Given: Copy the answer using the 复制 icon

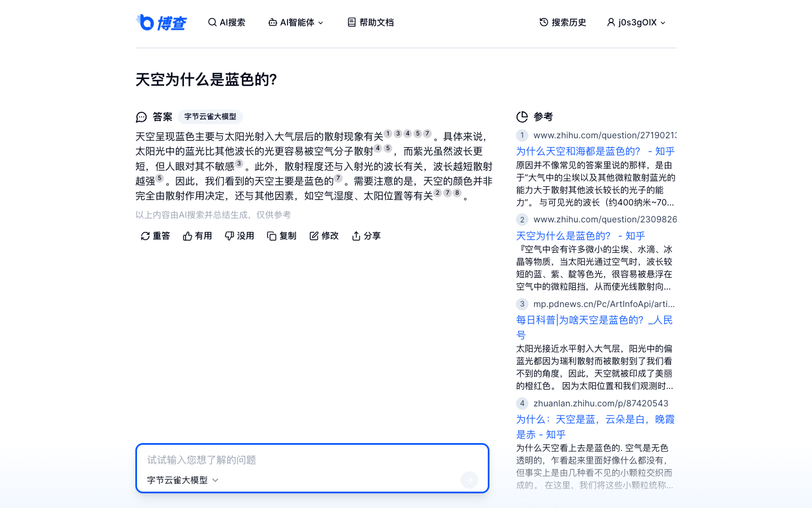Looking at the screenshot, I should click(x=272, y=236).
